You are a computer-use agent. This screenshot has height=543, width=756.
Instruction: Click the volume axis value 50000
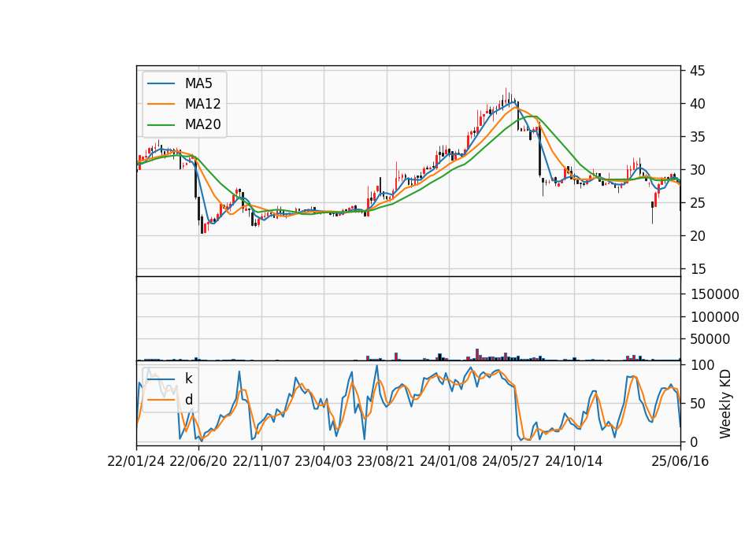(x=710, y=339)
